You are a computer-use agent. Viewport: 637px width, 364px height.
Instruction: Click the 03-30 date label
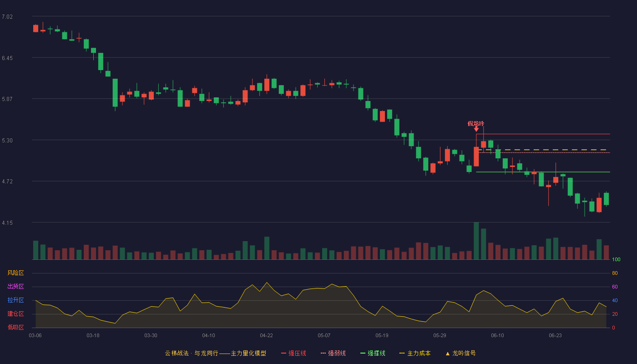tap(151, 335)
